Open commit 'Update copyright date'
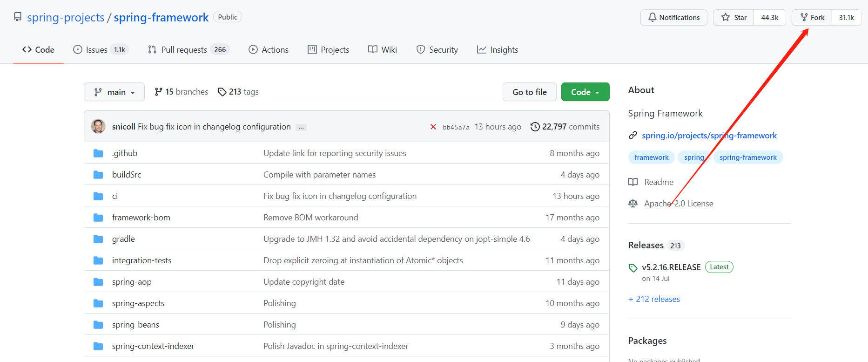Viewport: 868px width, 362px height. coord(304,281)
